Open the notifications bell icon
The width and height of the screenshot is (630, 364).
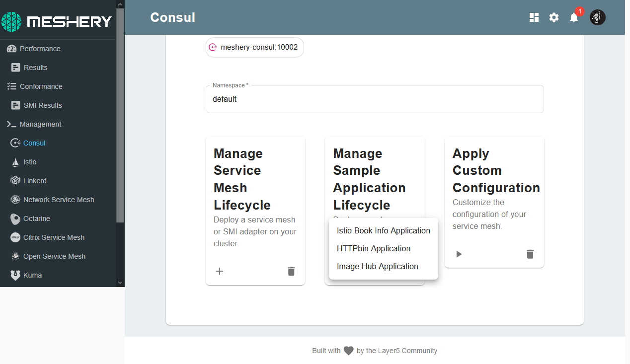[574, 18]
